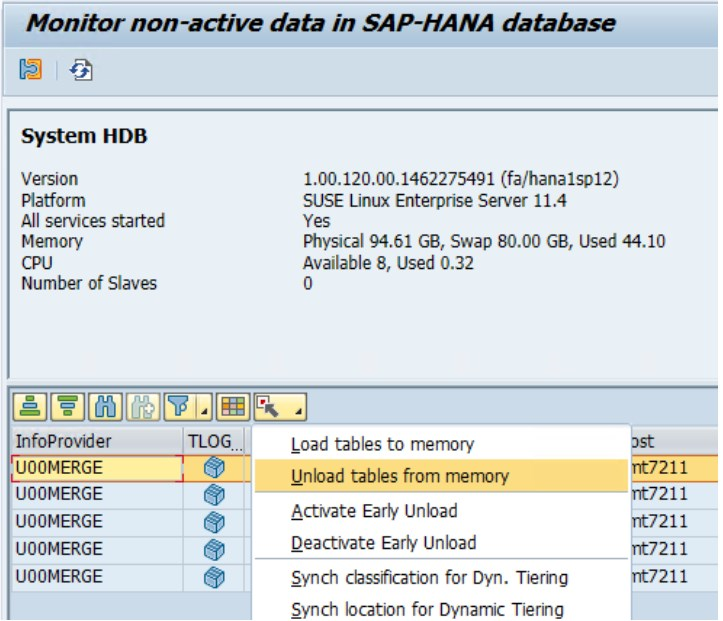
Task: Open Find using the binoculars icon
Action: point(106,407)
